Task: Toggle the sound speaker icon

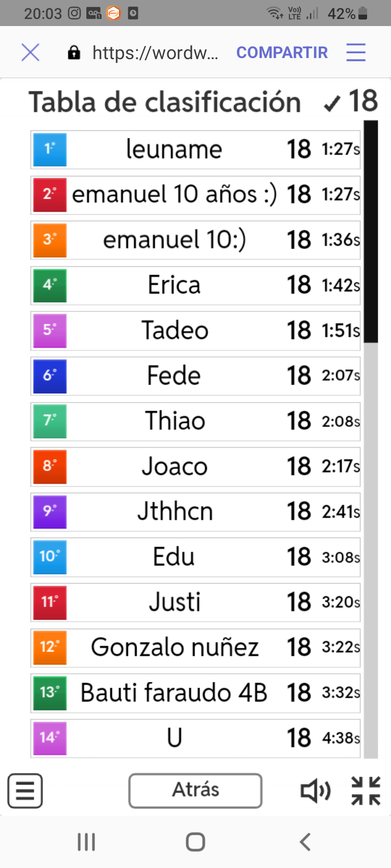Action: 316,791
